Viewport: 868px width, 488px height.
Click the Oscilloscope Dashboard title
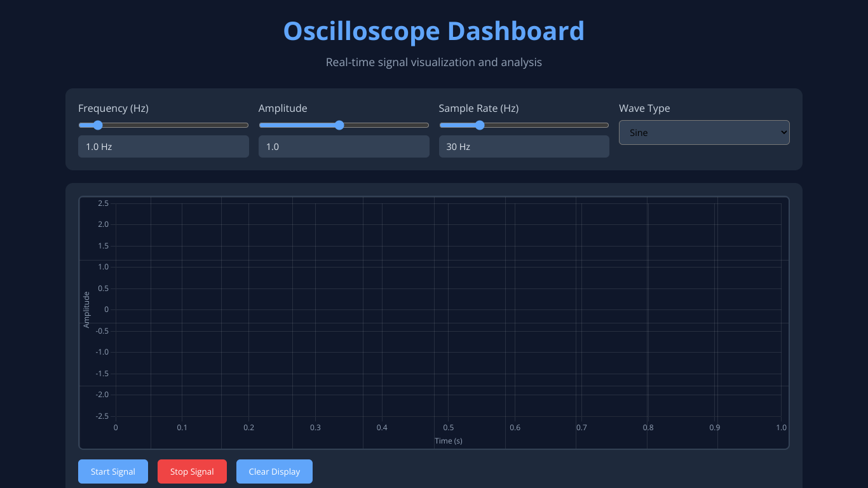pyautogui.click(x=433, y=31)
